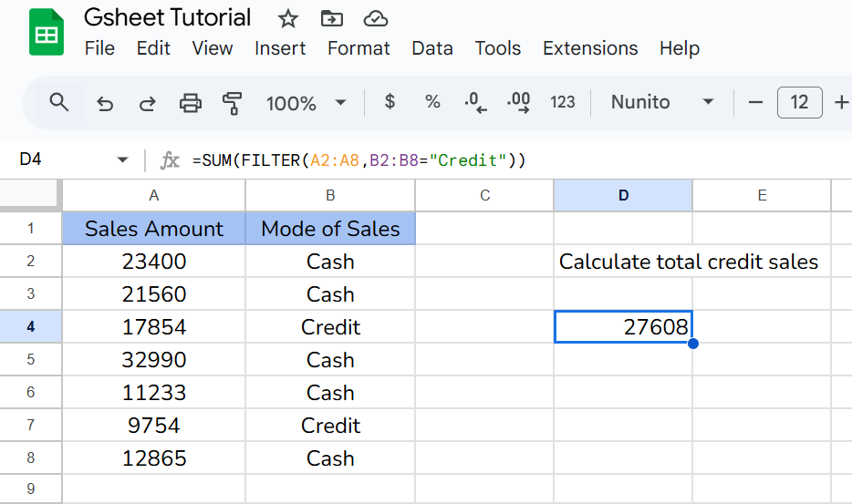
Task: Select column B header
Action: tap(330, 195)
